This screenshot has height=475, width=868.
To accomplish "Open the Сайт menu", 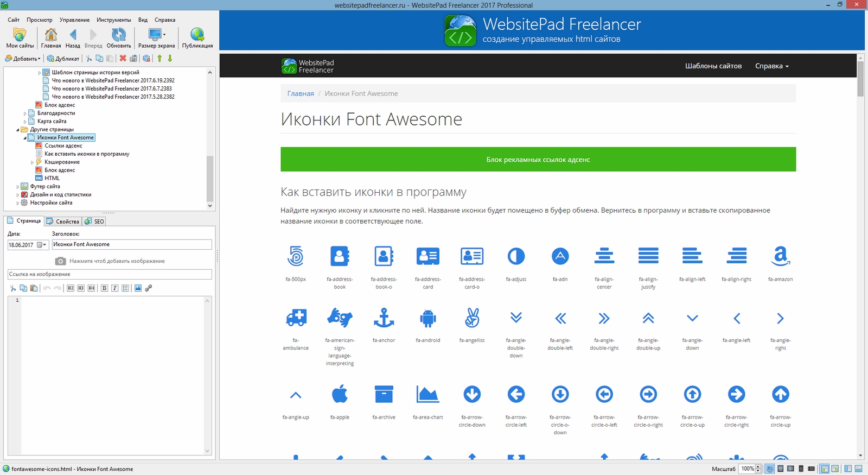I will (x=14, y=20).
